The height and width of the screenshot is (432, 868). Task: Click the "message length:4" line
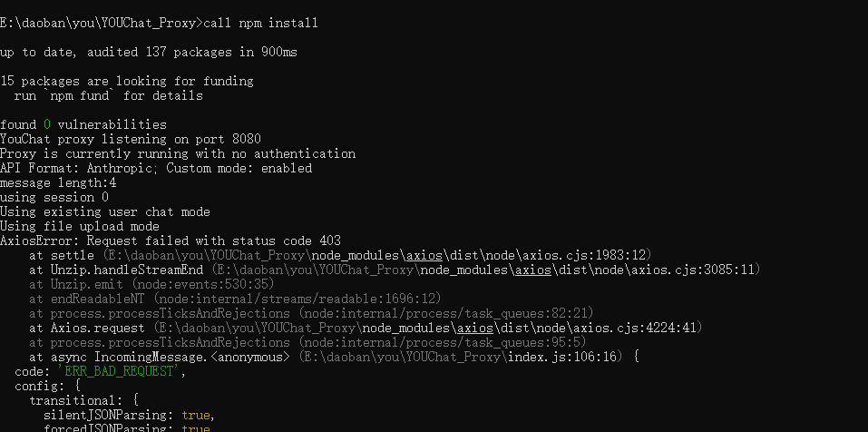click(58, 182)
